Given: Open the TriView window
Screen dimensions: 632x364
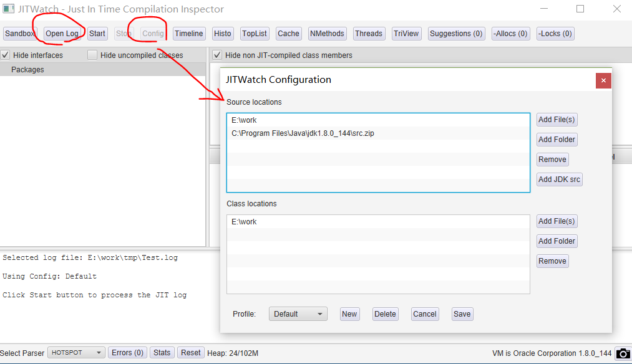Looking at the screenshot, I should [406, 34].
